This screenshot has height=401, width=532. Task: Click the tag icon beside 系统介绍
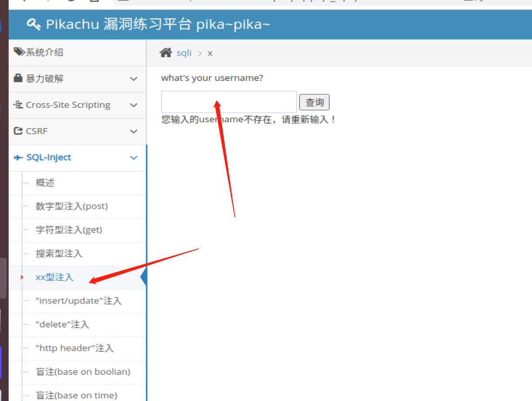pyautogui.click(x=19, y=52)
